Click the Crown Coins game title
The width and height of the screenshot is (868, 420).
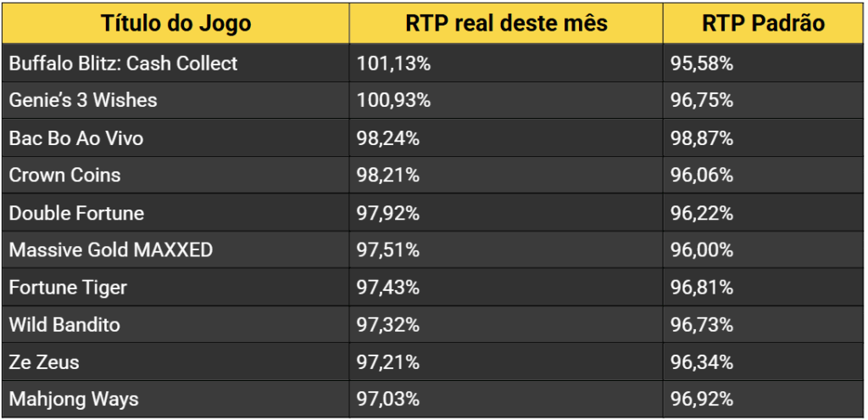pyautogui.click(x=65, y=175)
